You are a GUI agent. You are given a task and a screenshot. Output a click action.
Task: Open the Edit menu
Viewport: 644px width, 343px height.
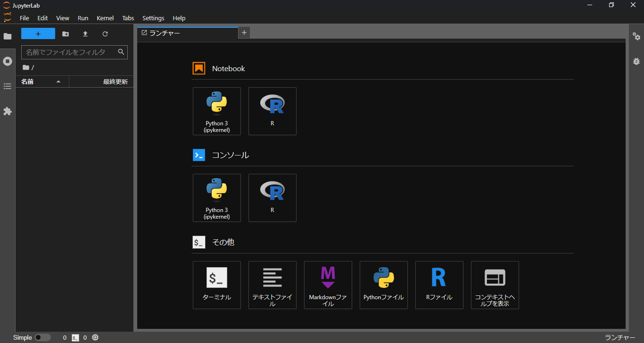[x=43, y=18]
